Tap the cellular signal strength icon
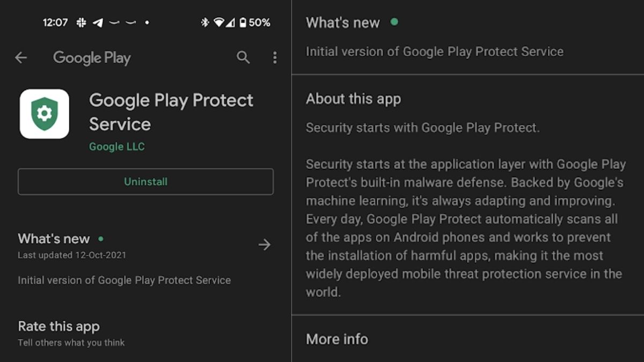 [x=232, y=23]
